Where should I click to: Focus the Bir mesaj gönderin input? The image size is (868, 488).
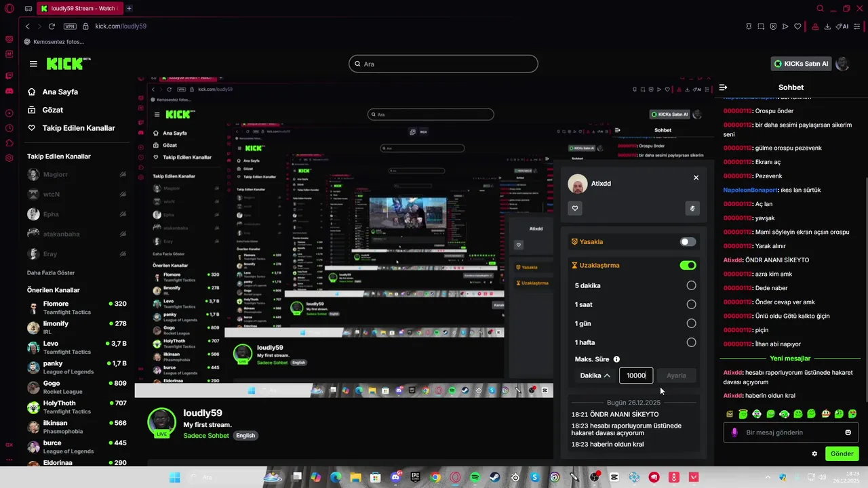pos(791,432)
